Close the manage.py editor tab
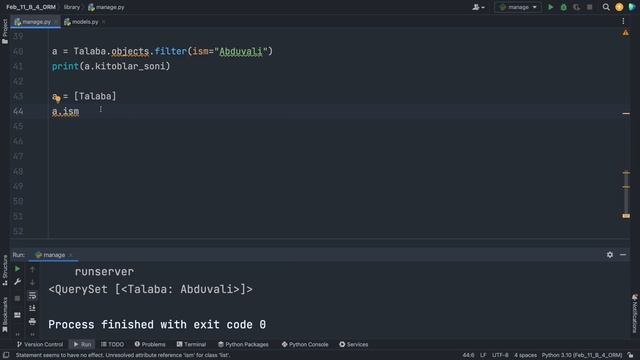The width and height of the screenshot is (640, 360). tap(56, 22)
